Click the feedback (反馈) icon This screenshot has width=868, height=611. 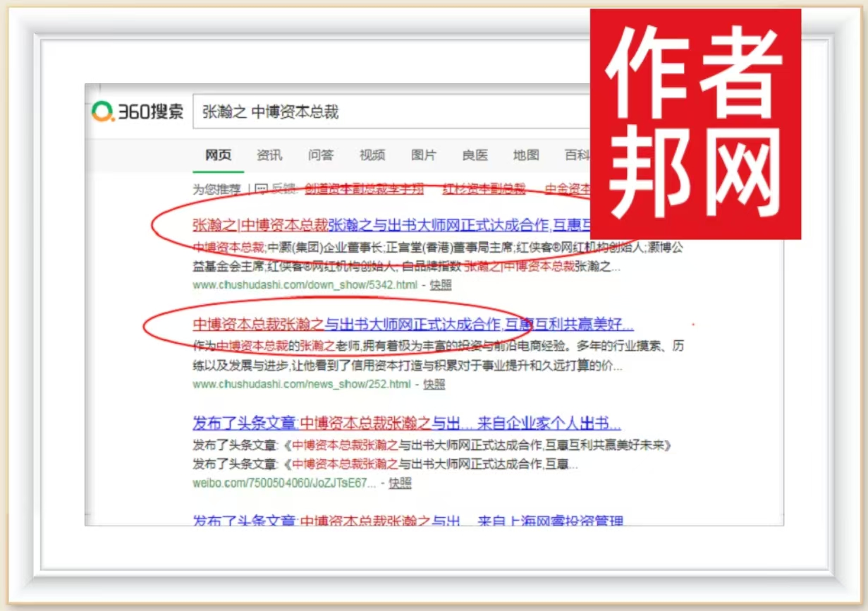click(x=261, y=189)
